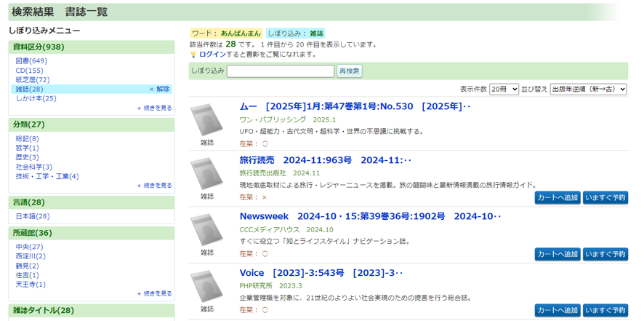Filter by 紙芝居(72)
This screenshot has width=644, height=321.
33,80
